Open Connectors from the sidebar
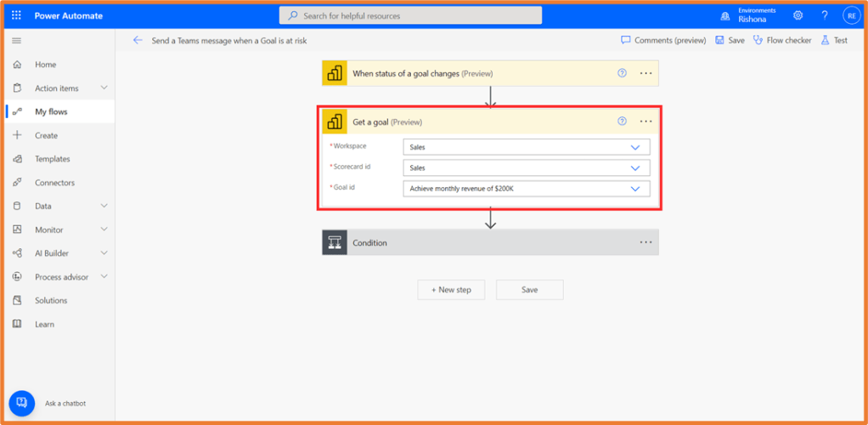 click(x=54, y=183)
